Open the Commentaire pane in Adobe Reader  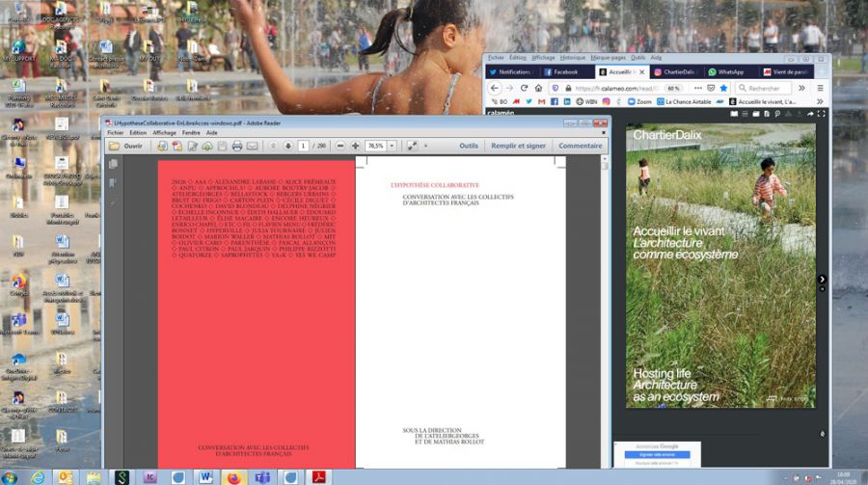click(581, 146)
